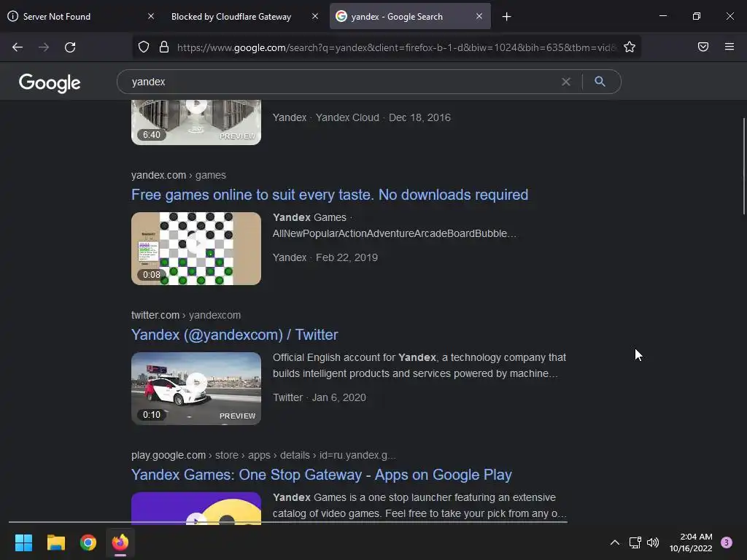Viewport: 747px width, 560px height.
Task: Show hidden system tray icons
Action: coord(614,542)
